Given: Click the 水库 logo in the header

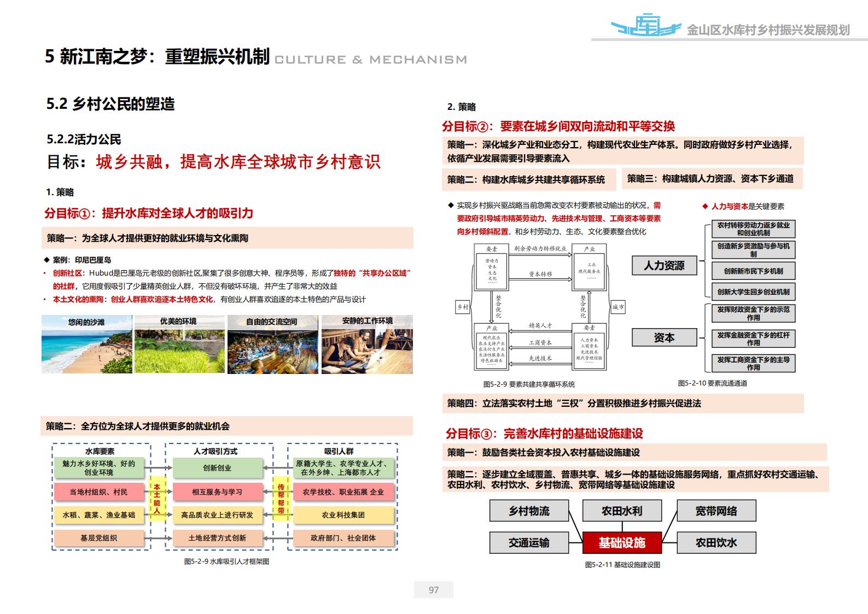Looking at the screenshot, I should (646, 25).
